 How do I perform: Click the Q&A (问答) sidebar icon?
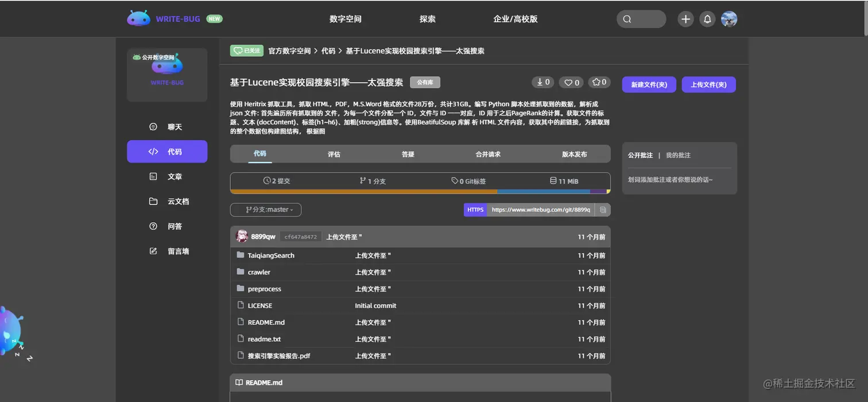(x=152, y=226)
